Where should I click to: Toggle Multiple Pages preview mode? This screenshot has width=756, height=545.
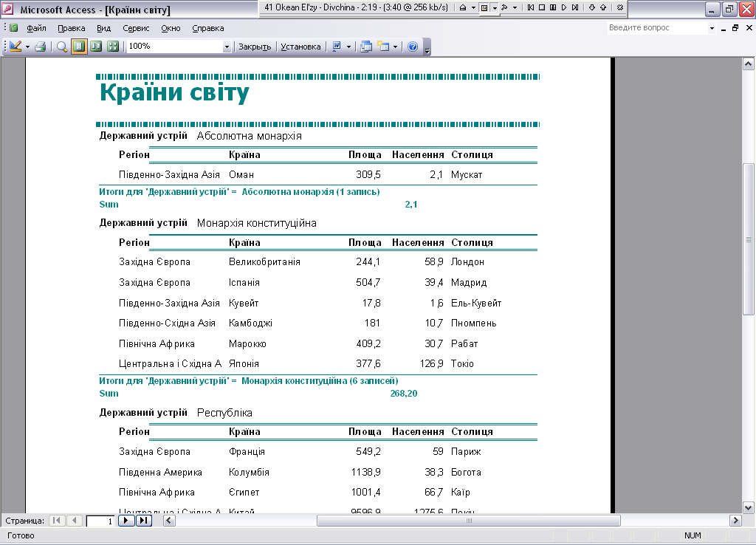point(113,47)
